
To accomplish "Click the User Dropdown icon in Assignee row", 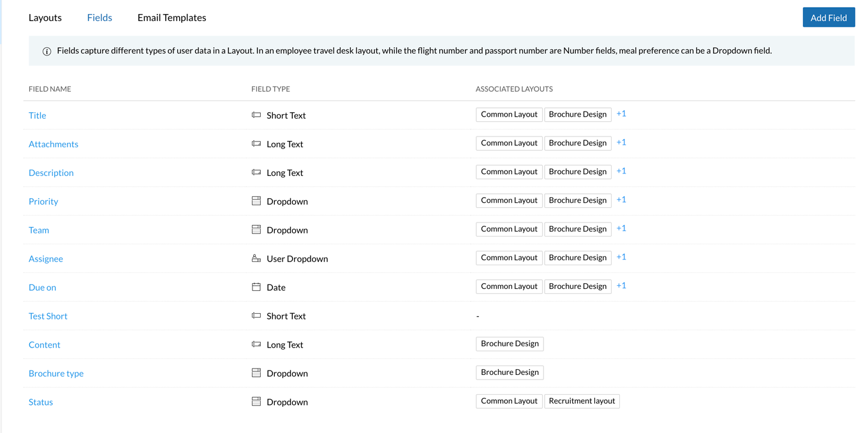I will click(256, 258).
